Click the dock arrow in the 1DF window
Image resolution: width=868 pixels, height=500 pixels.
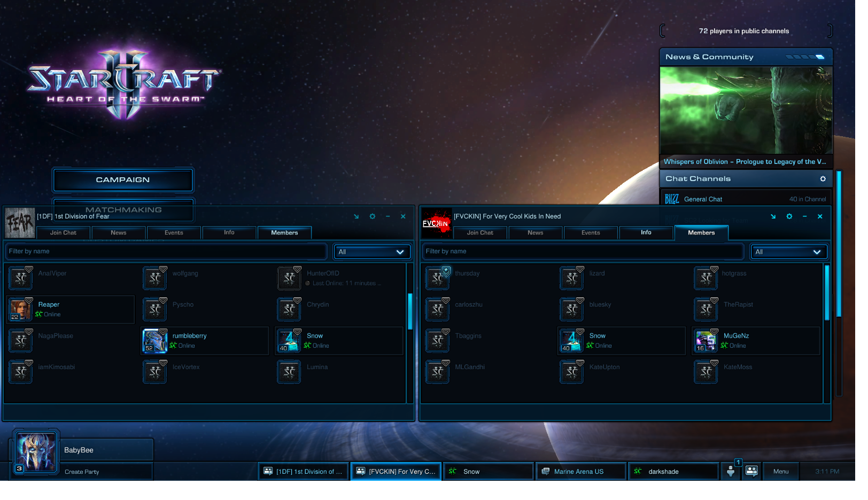click(x=356, y=216)
